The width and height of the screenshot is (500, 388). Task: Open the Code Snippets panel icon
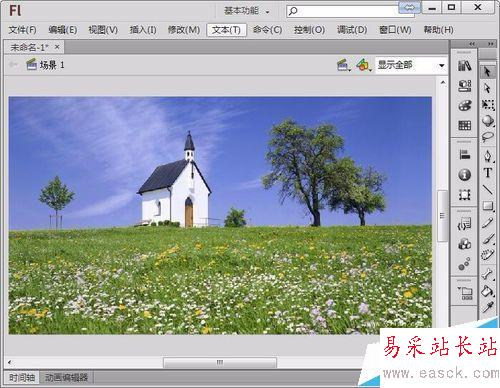[x=465, y=224]
